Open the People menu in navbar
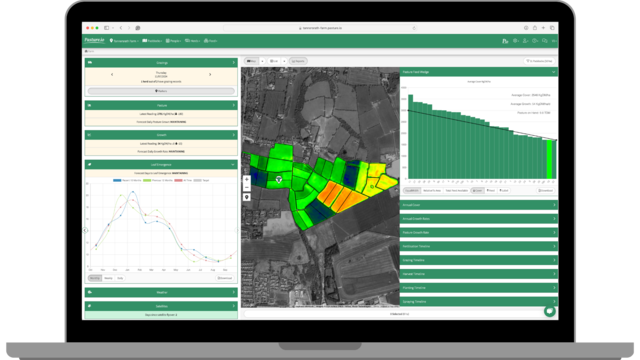The width and height of the screenshot is (640, 360). pyautogui.click(x=173, y=41)
